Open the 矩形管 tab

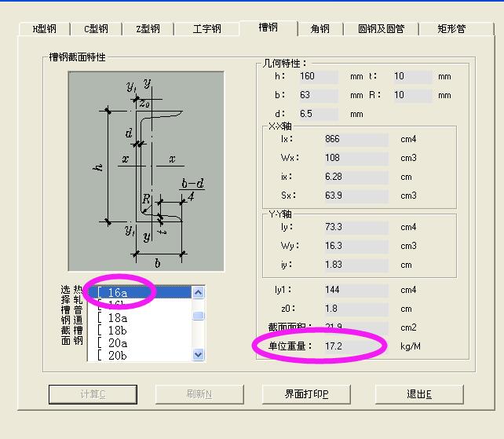[x=456, y=29]
